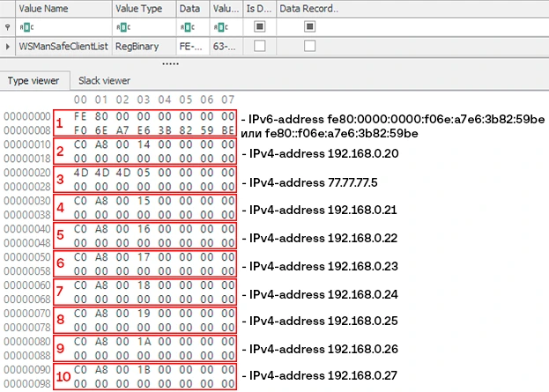Screen dimensions: 549x392
Task: Toggle the Is D... filter checkbox
Action: pyautogui.click(x=259, y=26)
